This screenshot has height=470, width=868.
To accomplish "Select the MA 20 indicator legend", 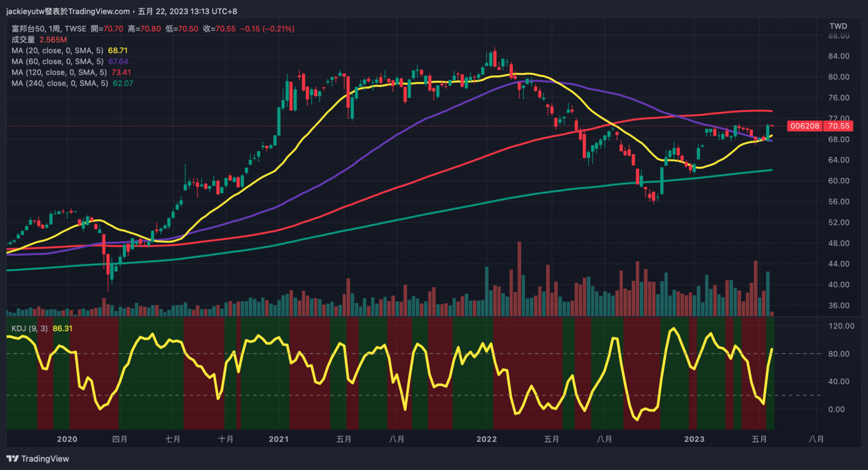I will 57,50.
